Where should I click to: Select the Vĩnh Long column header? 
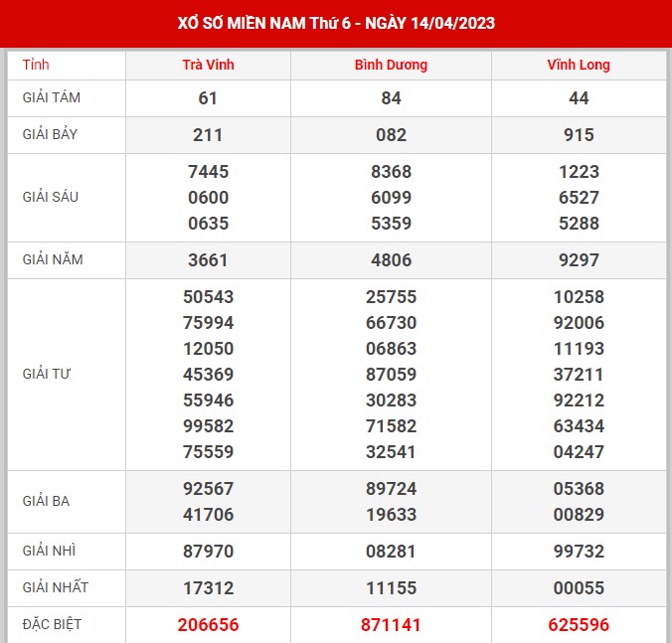click(579, 65)
